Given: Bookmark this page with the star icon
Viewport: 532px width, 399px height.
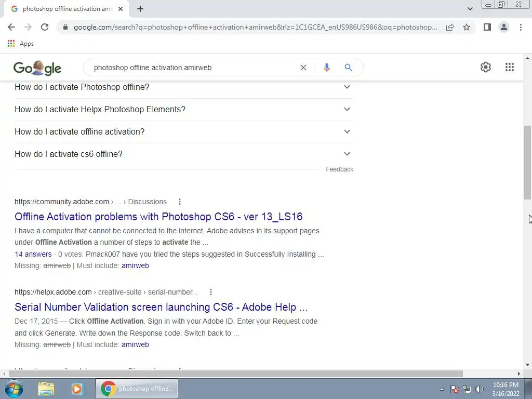Looking at the screenshot, I should point(467,27).
